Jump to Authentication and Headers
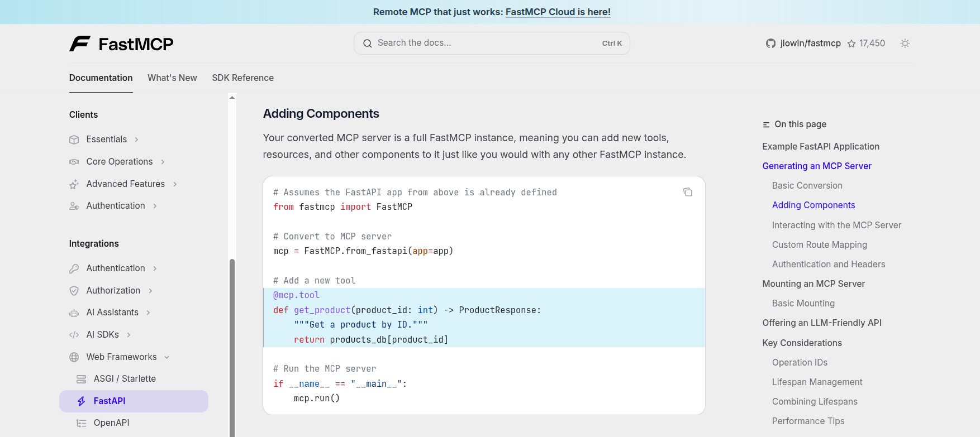 [x=829, y=264]
